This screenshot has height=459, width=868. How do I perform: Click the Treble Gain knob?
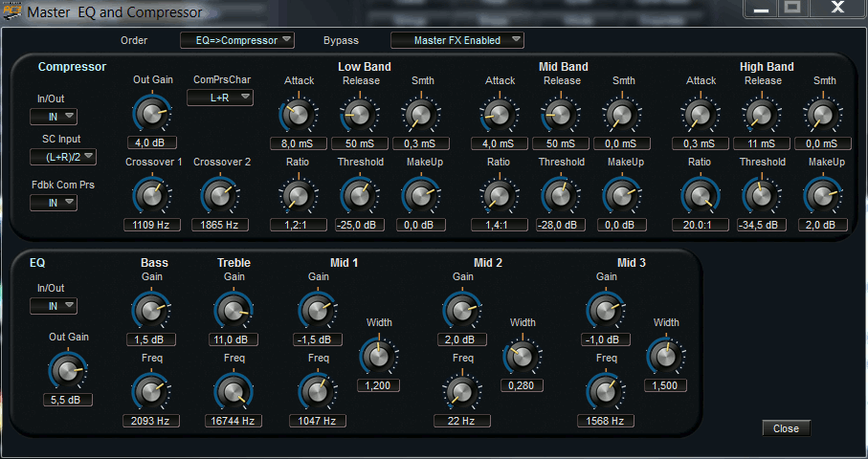pyautogui.click(x=233, y=309)
